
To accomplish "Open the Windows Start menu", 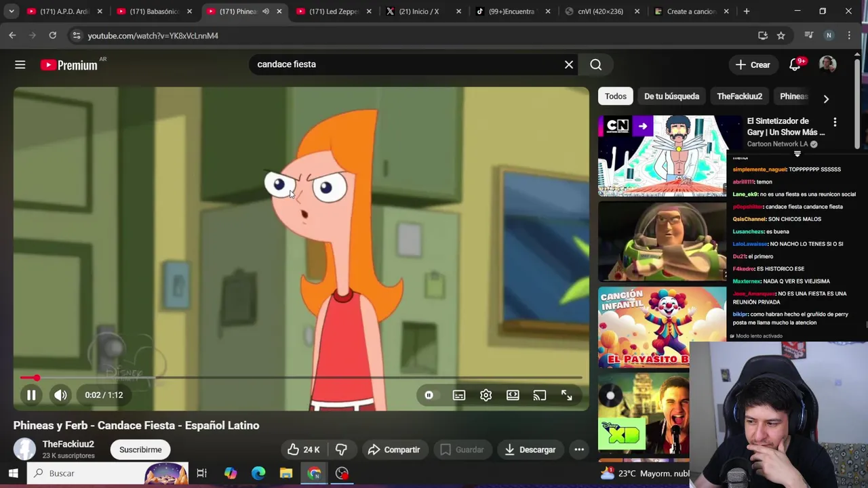I will pos(13,473).
